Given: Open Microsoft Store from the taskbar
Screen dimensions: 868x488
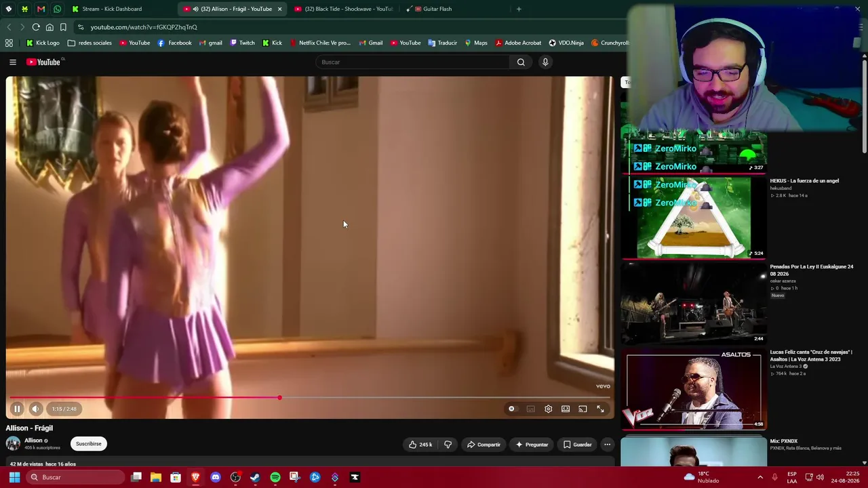Looking at the screenshot, I should pos(176,477).
